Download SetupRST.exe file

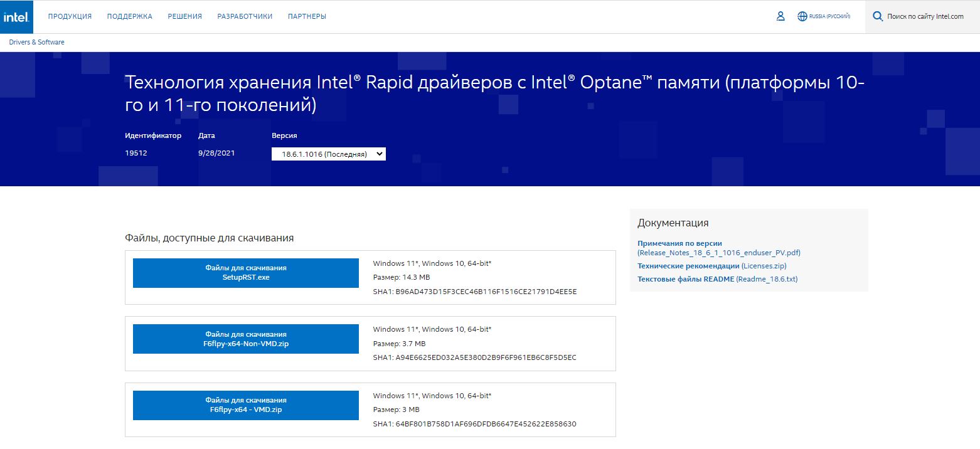pos(246,273)
